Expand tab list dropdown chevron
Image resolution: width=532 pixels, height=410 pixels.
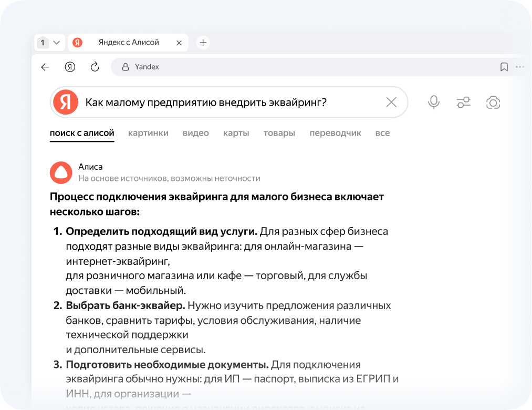[x=57, y=43]
